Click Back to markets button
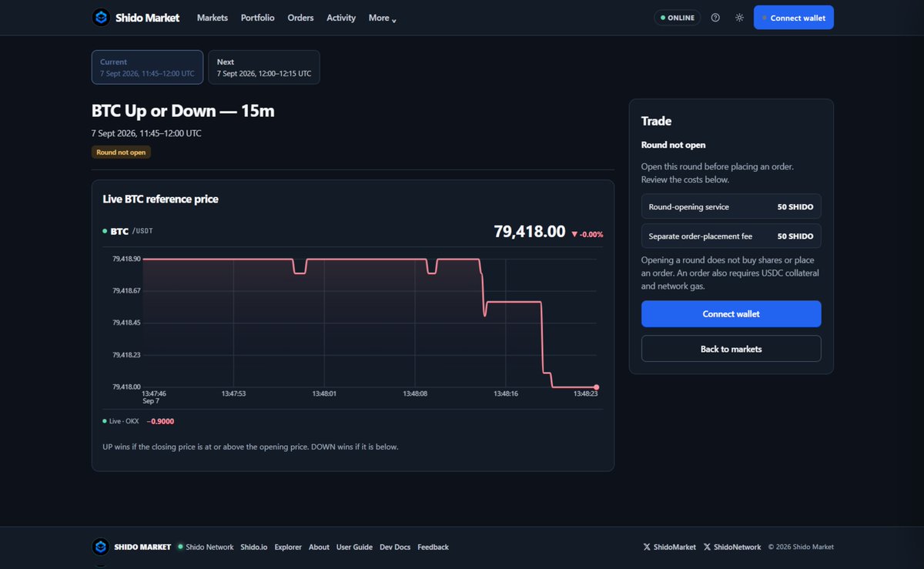The width and height of the screenshot is (924, 569). [731, 349]
